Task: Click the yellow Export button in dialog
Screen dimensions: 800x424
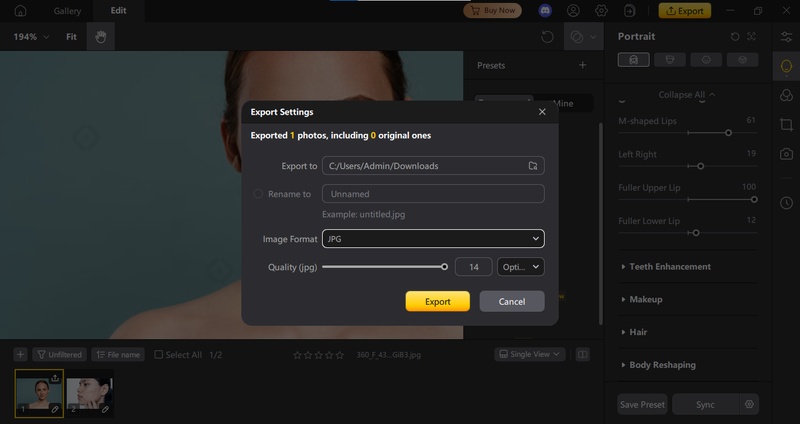Action: (x=438, y=302)
